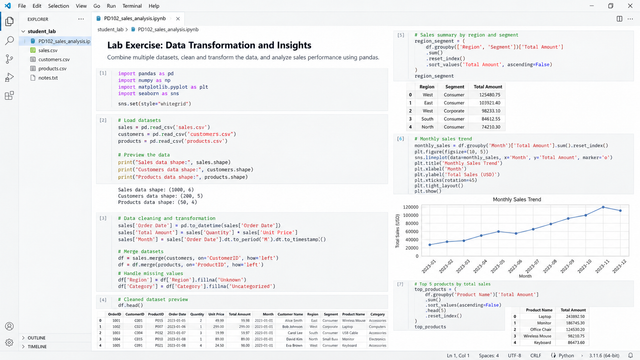Open the Run menu
This screenshot has width=640, height=360.
tap(111, 6)
